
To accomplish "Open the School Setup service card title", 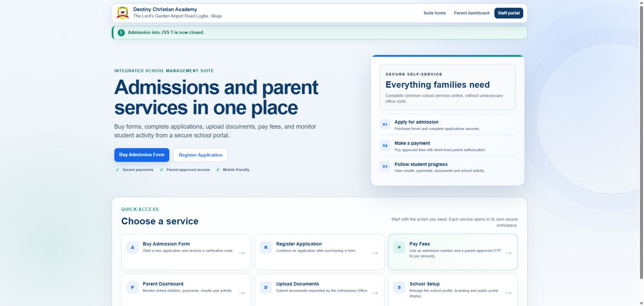I will click(x=425, y=284).
